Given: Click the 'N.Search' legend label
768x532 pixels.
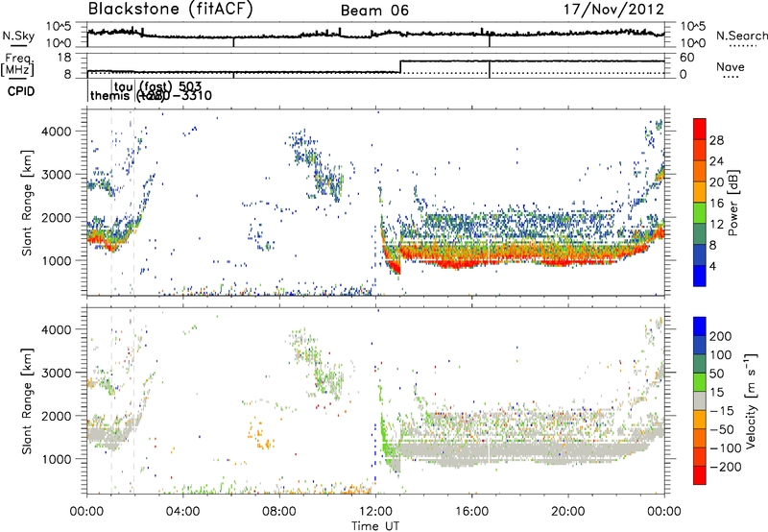Looking at the screenshot, I should [741, 36].
